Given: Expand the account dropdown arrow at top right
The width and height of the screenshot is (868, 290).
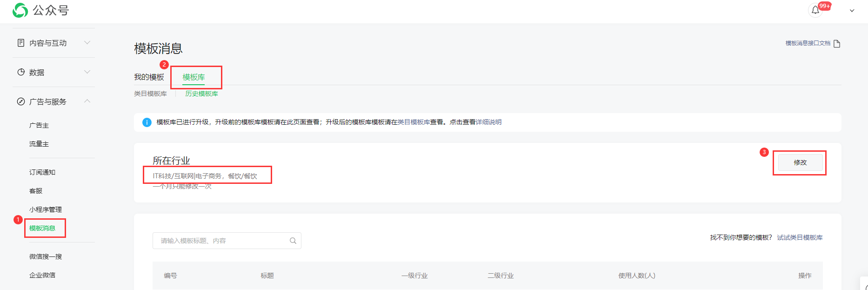Looking at the screenshot, I should pyautogui.click(x=852, y=11).
